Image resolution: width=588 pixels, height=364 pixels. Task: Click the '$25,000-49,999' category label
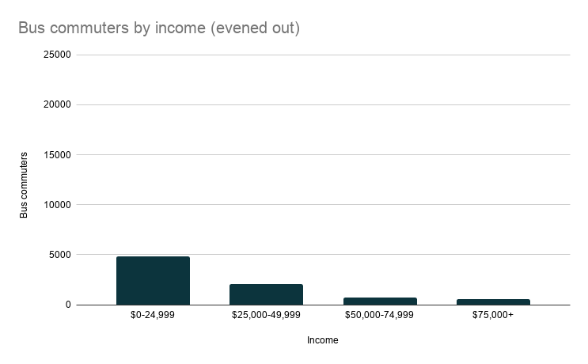point(266,315)
